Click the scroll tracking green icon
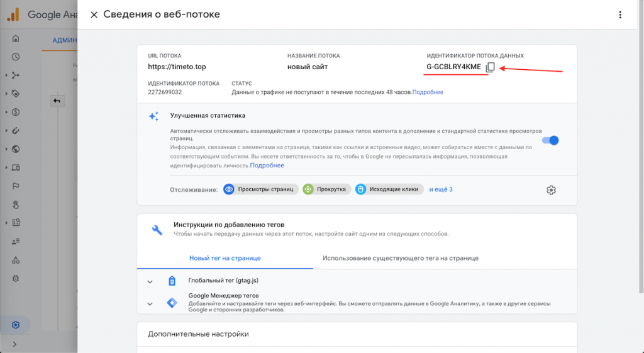Screen dimensions: 644x353 point(308,189)
